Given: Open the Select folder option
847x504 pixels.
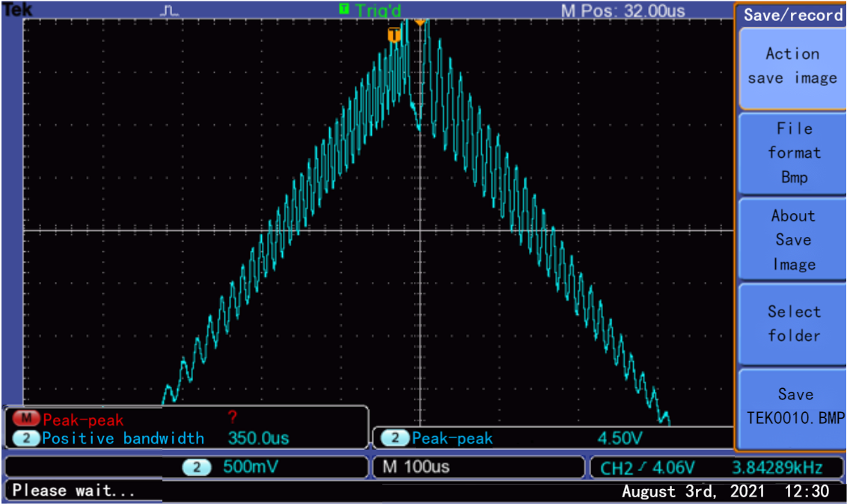Looking at the screenshot, I should (x=793, y=324).
